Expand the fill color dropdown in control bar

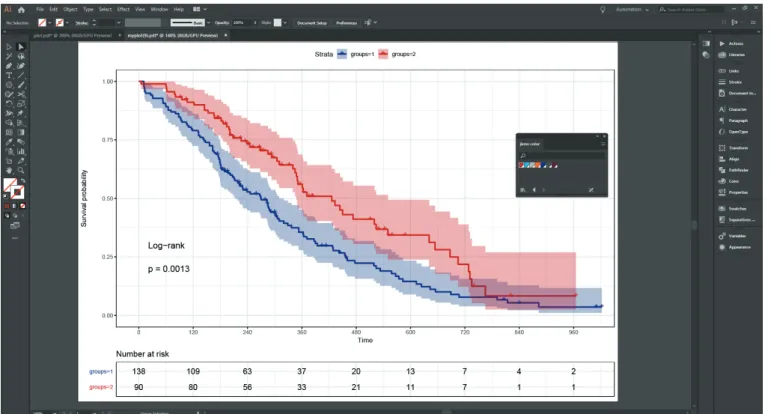50,23
